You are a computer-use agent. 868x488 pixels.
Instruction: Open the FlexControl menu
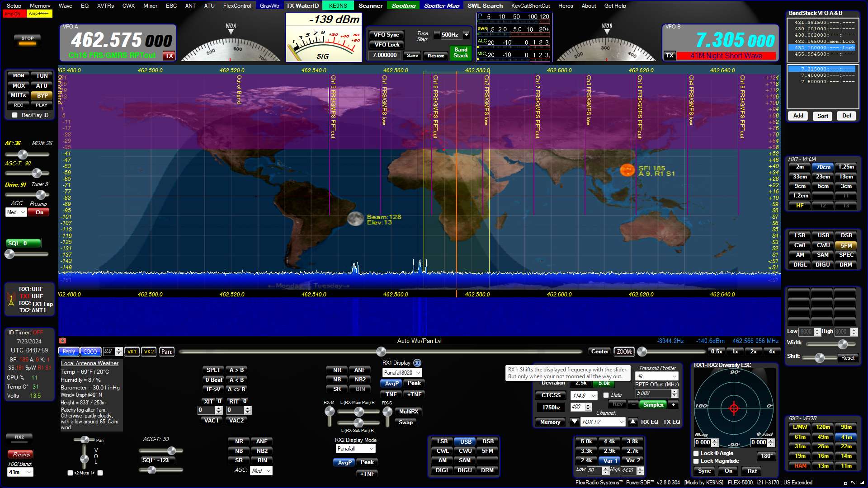pyautogui.click(x=237, y=6)
